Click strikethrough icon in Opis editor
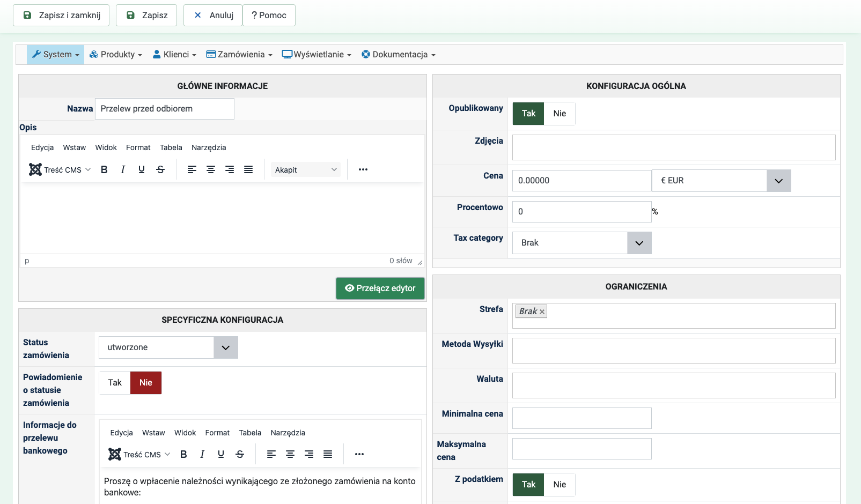Image resolution: width=861 pixels, height=504 pixels. [160, 169]
